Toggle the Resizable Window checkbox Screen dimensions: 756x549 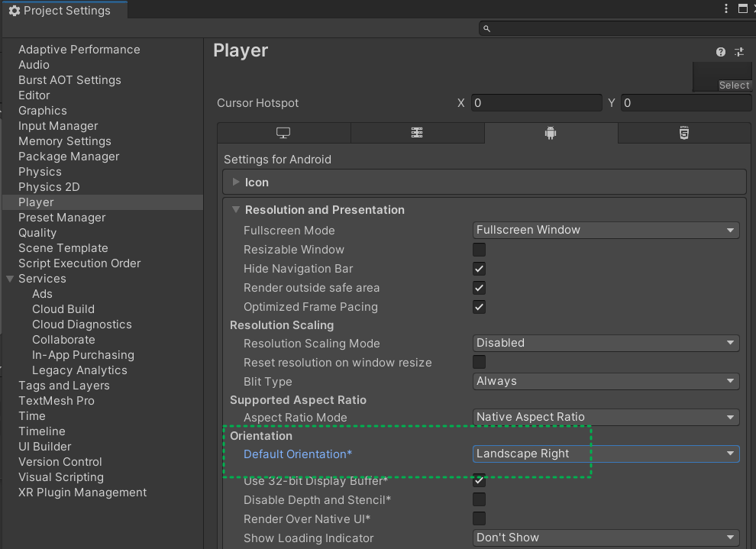pyautogui.click(x=479, y=250)
